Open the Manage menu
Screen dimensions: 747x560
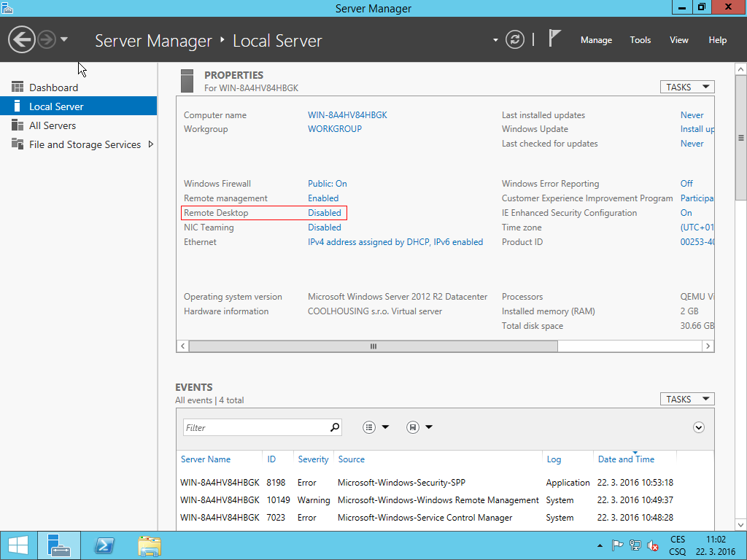coord(596,40)
